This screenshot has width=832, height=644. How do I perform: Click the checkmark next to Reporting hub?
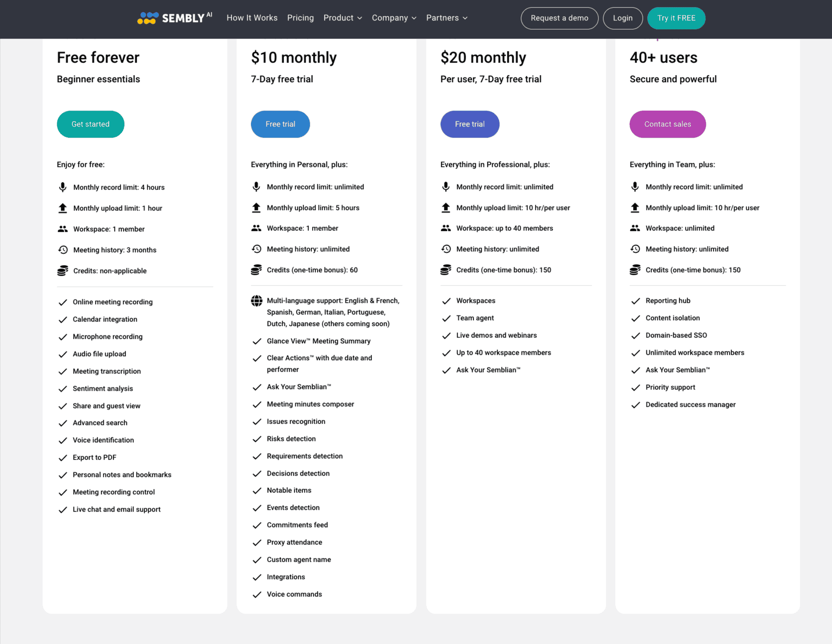click(635, 301)
